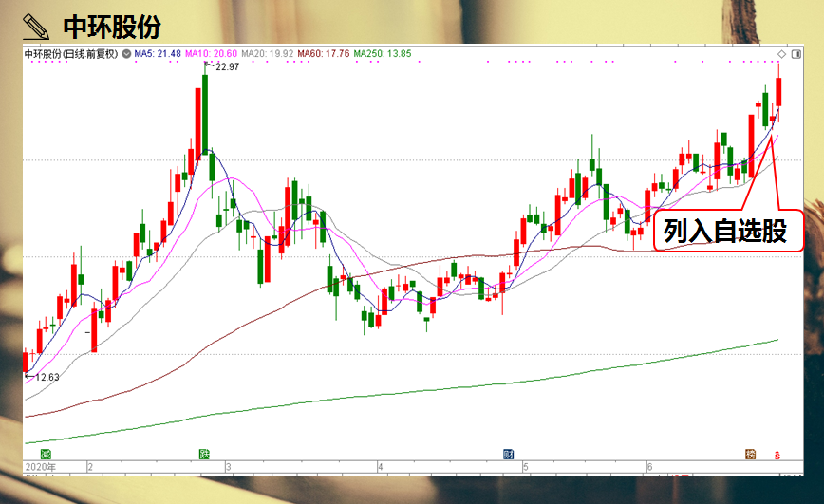Image resolution: width=824 pixels, height=504 pixels.
Task: Toggle the side panel icon at top-right
Action: coord(796,54)
